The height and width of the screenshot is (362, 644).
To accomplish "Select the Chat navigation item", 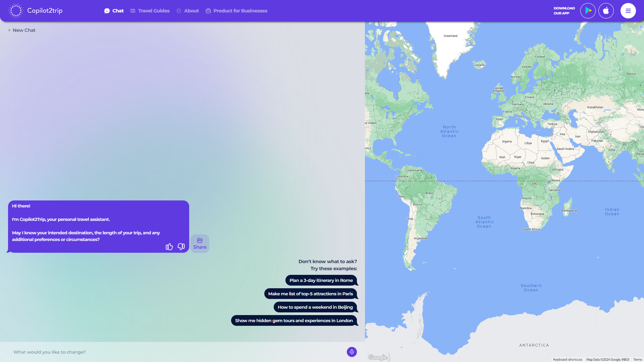I will (114, 10).
